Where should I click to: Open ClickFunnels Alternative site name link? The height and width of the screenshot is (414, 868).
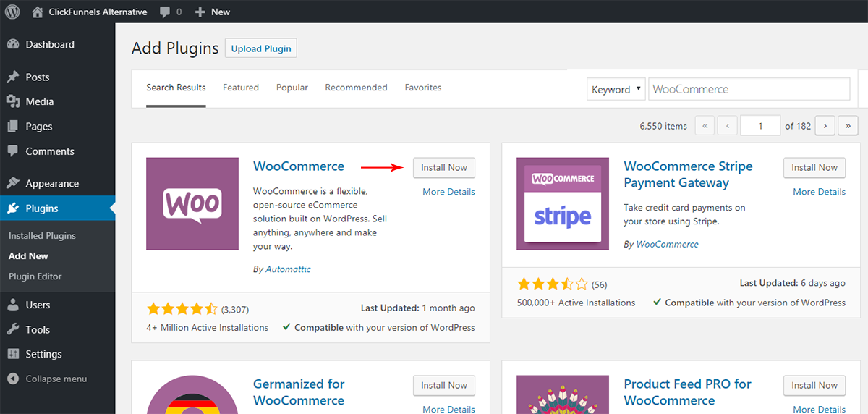point(98,12)
